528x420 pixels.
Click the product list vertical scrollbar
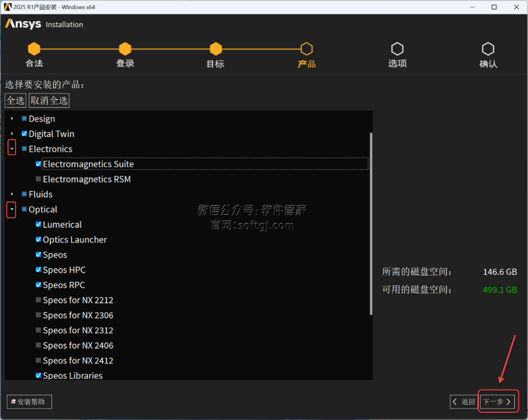371,223
